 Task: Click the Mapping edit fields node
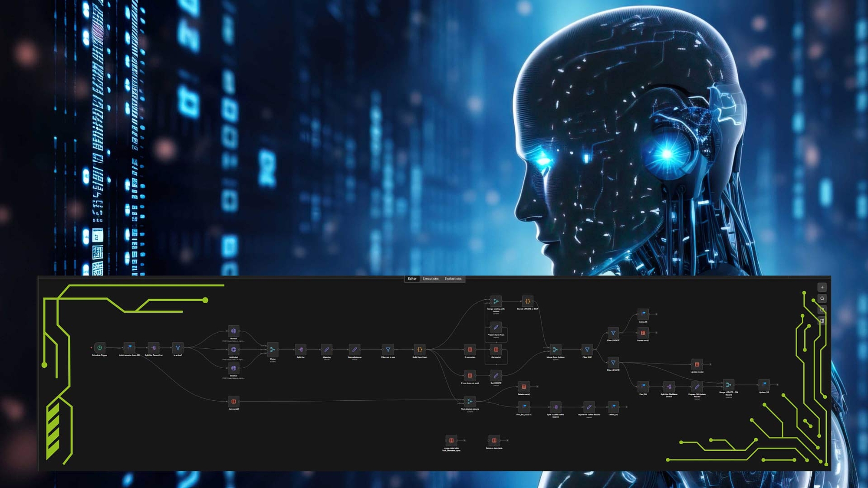point(326,350)
